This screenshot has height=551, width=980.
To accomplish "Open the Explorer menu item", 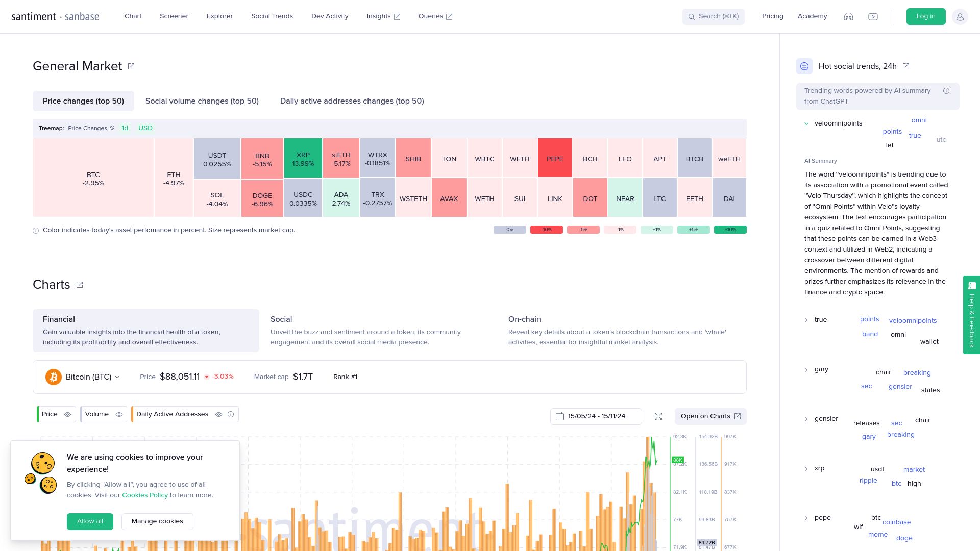I will pyautogui.click(x=219, y=16).
